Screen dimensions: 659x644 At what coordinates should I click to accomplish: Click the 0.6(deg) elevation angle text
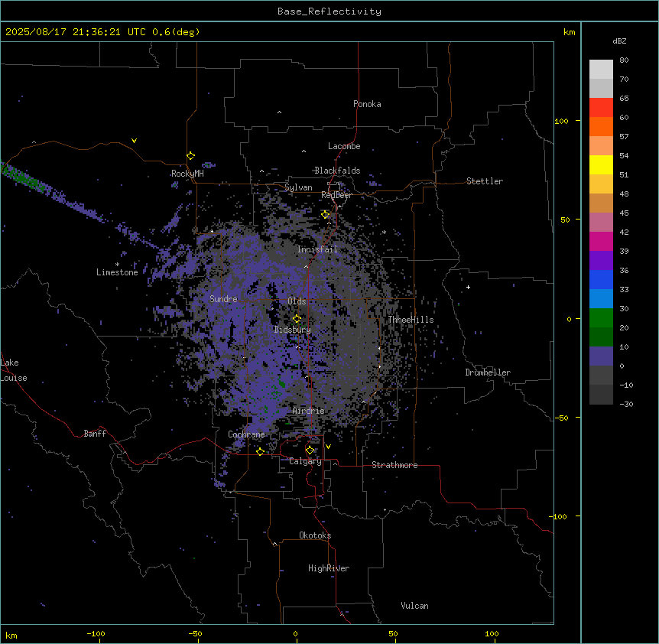(x=176, y=32)
